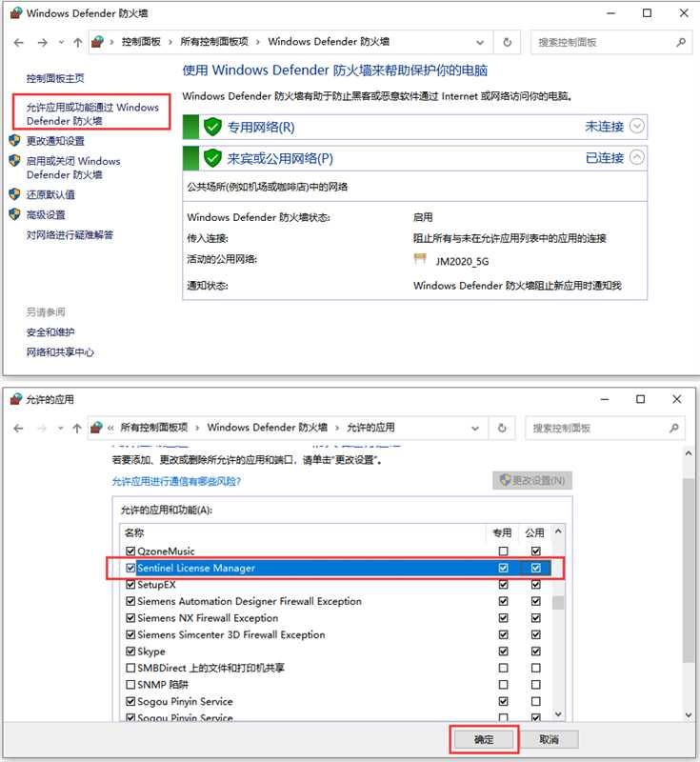Click shield icon beside 更改通知设置
The height and width of the screenshot is (762, 700).
[x=14, y=140]
